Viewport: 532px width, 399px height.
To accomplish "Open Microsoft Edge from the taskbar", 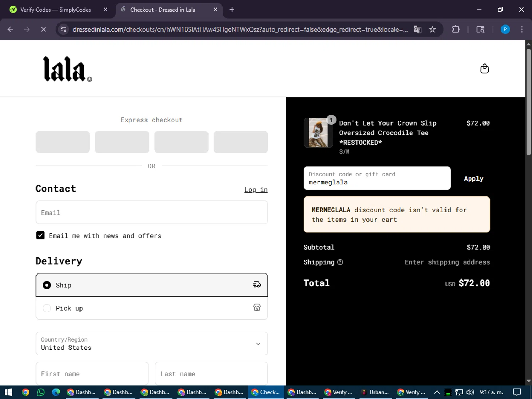I will coord(56,392).
